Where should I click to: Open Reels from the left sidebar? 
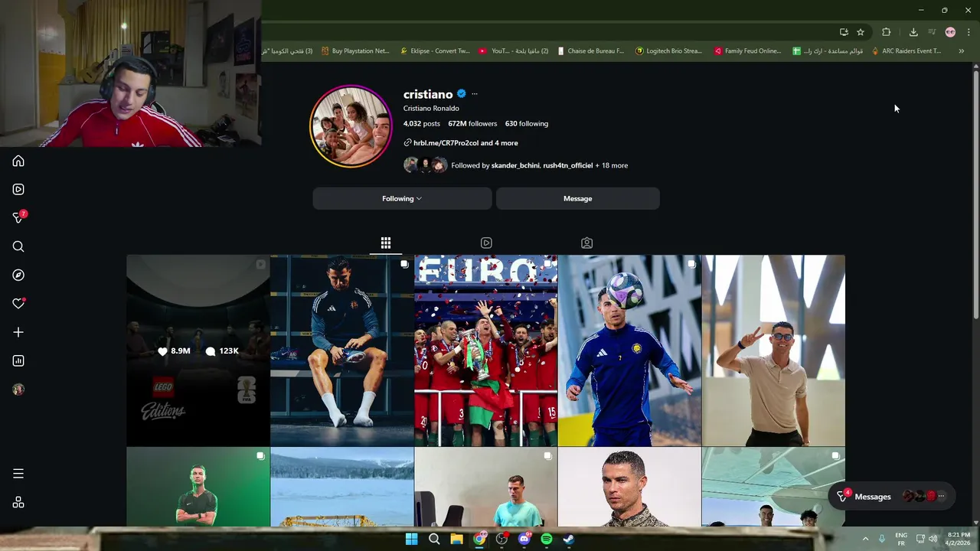(18, 189)
